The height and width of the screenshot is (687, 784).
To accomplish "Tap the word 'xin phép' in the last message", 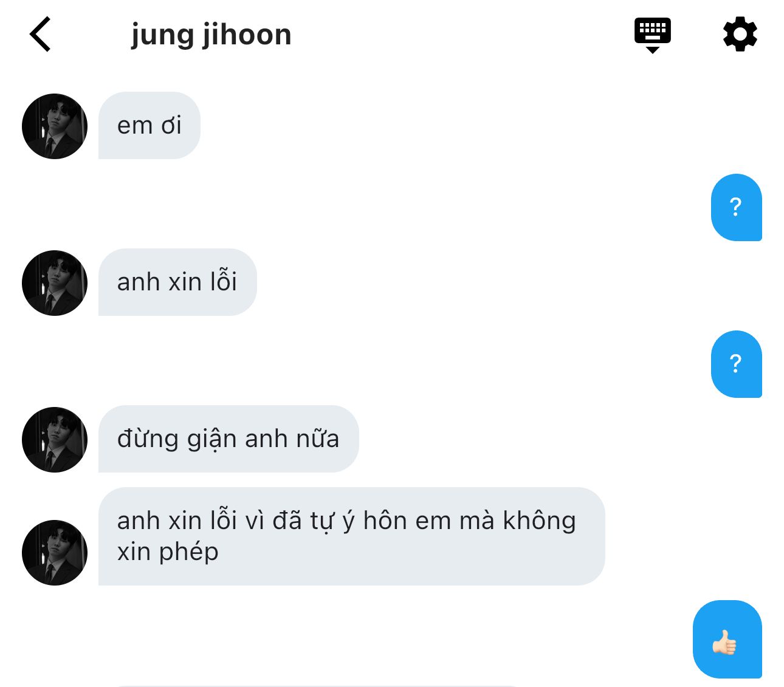I will tap(168, 553).
